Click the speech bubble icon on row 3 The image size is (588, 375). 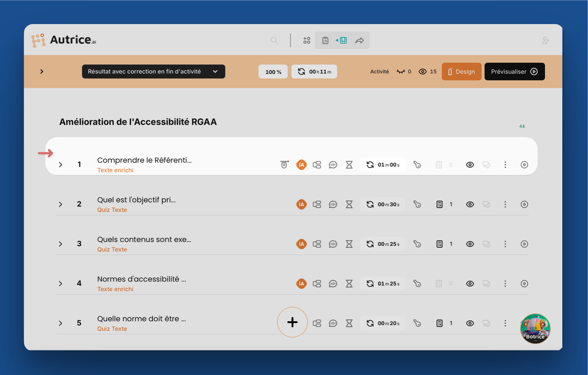click(x=333, y=244)
